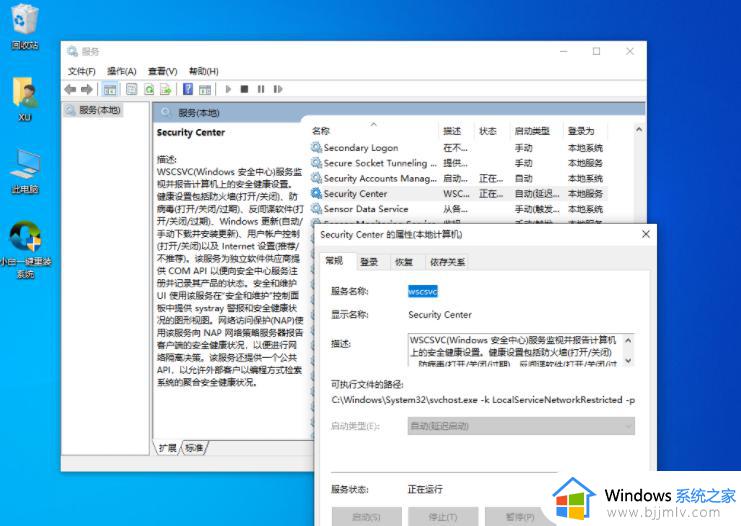The height and width of the screenshot is (526, 741).
Task: Open the 文件(F) menu
Action: click(x=81, y=71)
